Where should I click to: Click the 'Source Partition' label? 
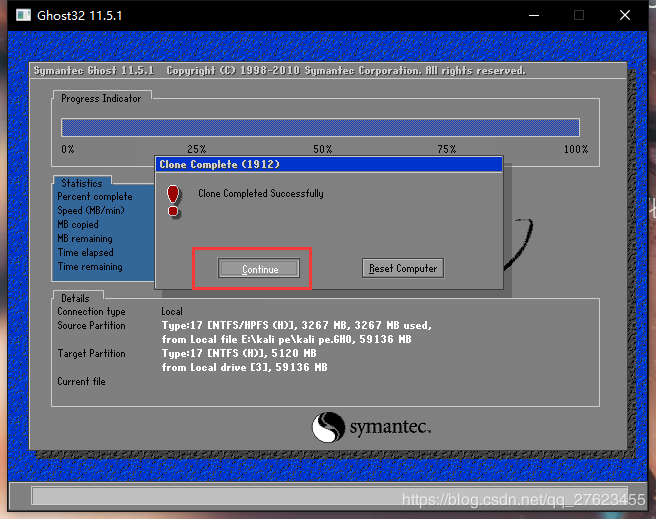(x=91, y=325)
